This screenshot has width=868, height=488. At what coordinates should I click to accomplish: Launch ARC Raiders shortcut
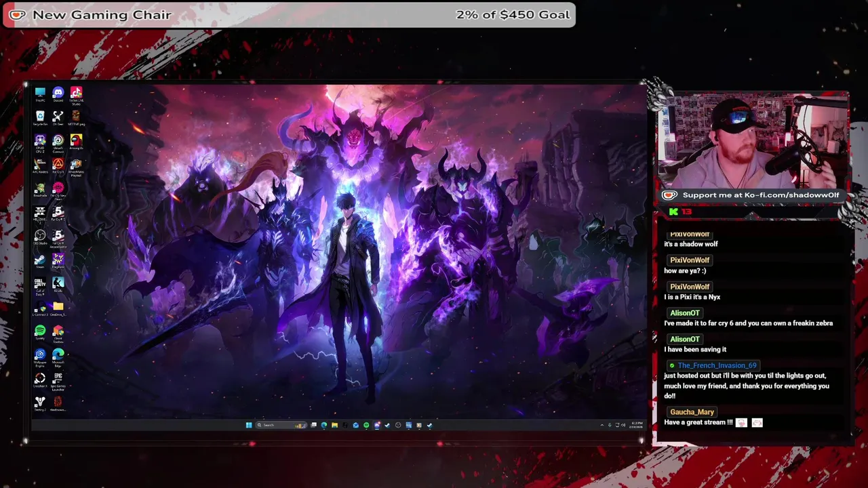tap(40, 166)
